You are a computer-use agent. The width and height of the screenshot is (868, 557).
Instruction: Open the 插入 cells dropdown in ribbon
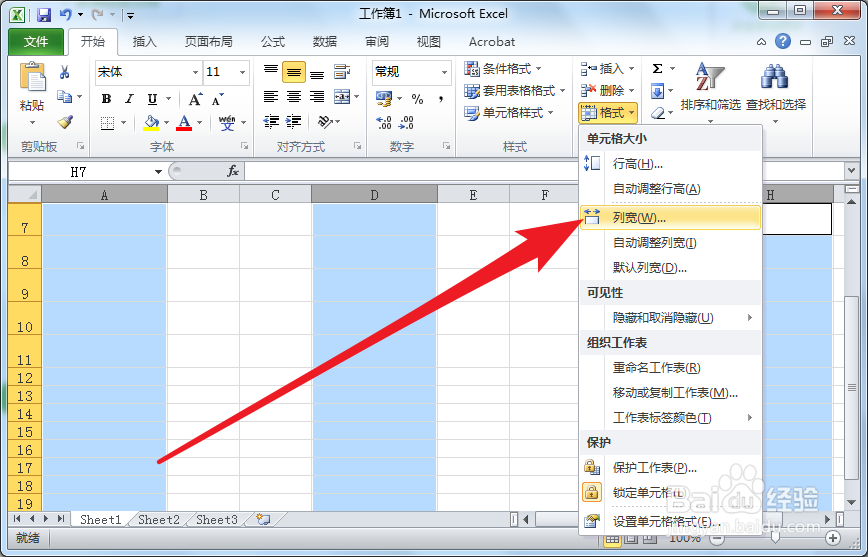pos(607,69)
